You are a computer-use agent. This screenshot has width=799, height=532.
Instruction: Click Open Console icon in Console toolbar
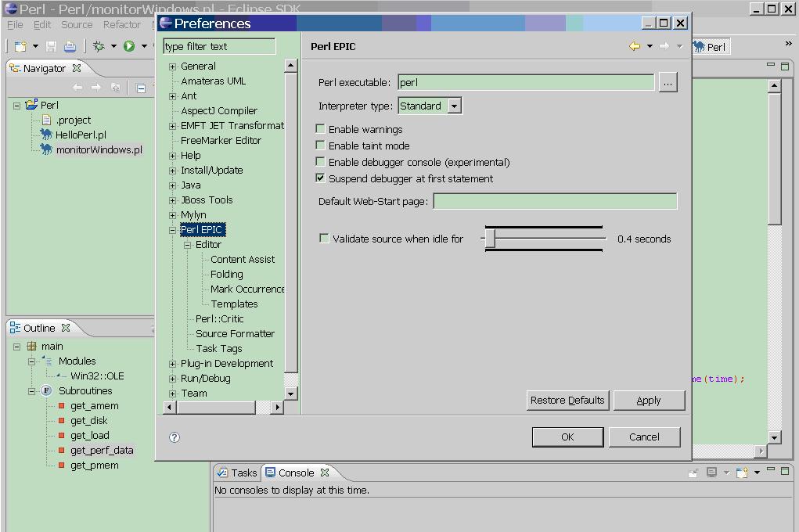click(x=743, y=473)
